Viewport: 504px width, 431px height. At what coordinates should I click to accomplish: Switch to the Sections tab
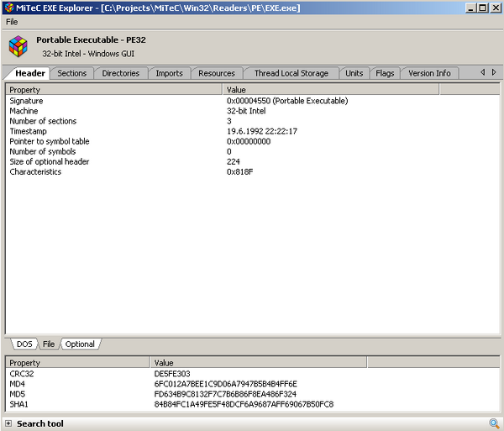pos(72,73)
